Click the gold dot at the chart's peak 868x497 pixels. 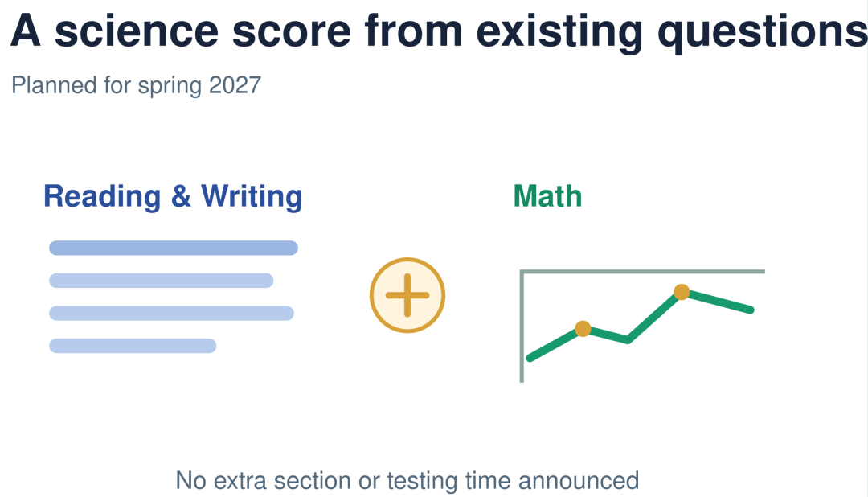[x=682, y=291]
